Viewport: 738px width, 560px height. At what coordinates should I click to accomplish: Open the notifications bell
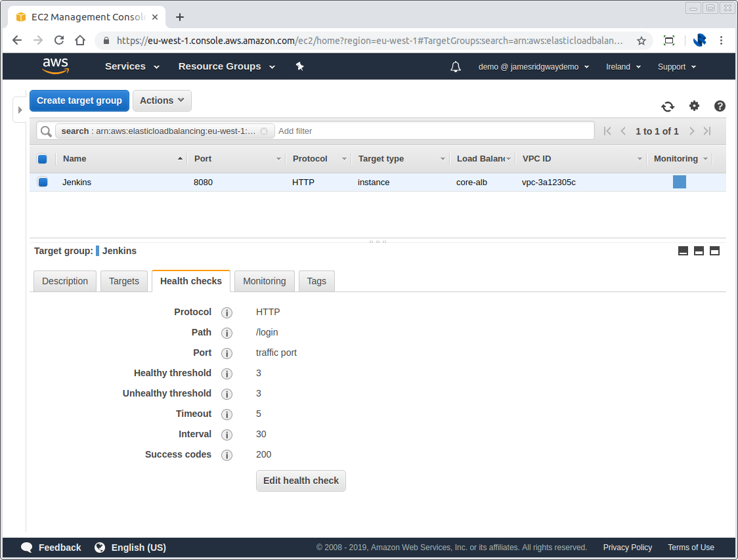455,67
